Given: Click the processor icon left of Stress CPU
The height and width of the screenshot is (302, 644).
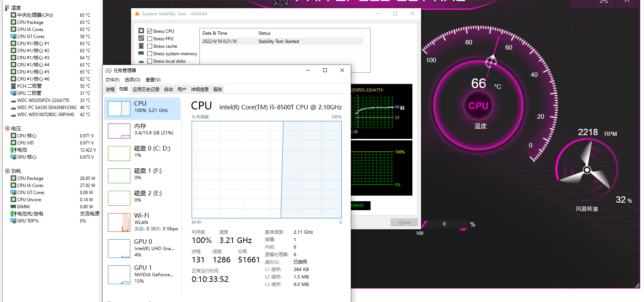Looking at the screenshot, I should coord(141,31).
